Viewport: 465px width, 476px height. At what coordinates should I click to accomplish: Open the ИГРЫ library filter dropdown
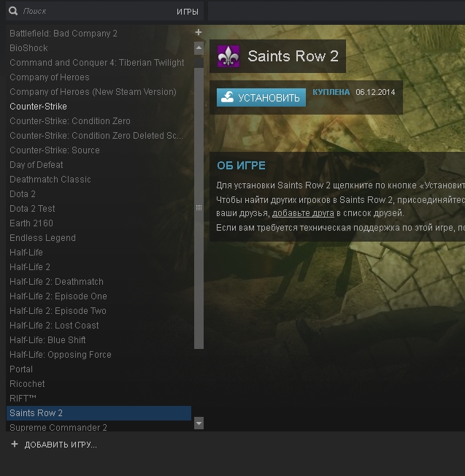tap(188, 12)
